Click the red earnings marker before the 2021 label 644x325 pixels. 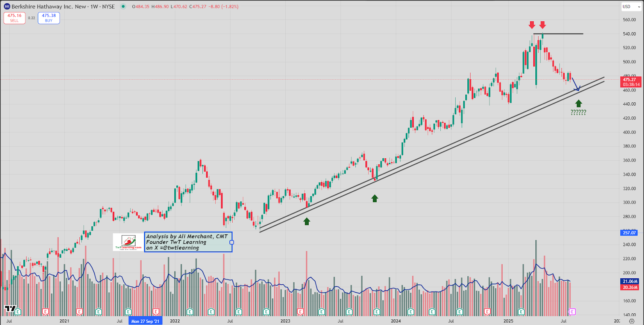point(45,312)
